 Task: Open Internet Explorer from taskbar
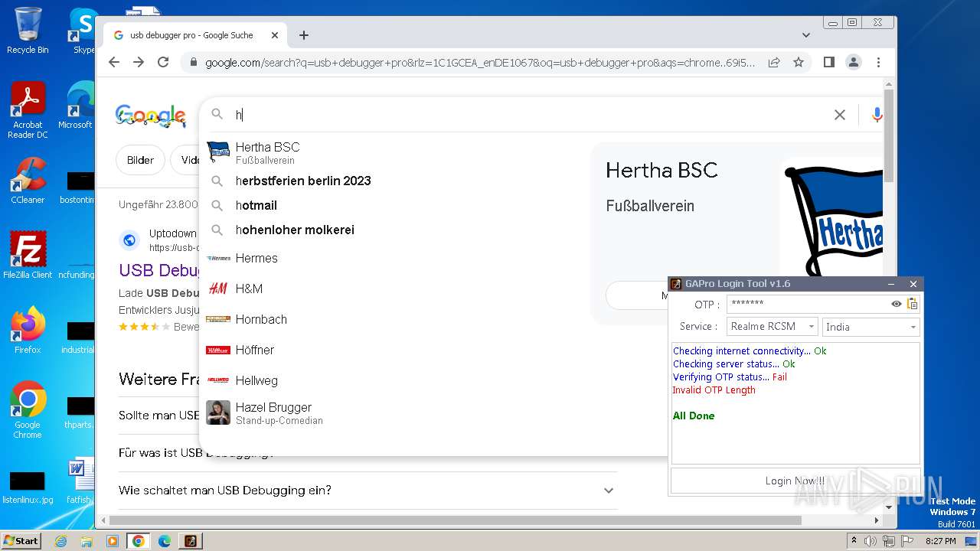[60, 541]
